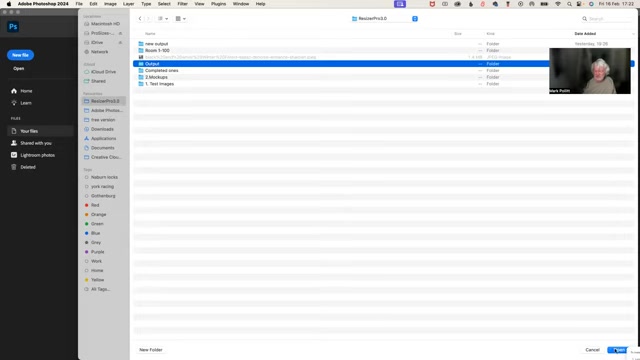Image resolution: width=640 pixels, height=360 pixels.
Task: Click the New file button
Action: pyautogui.click(x=20, y=55)
